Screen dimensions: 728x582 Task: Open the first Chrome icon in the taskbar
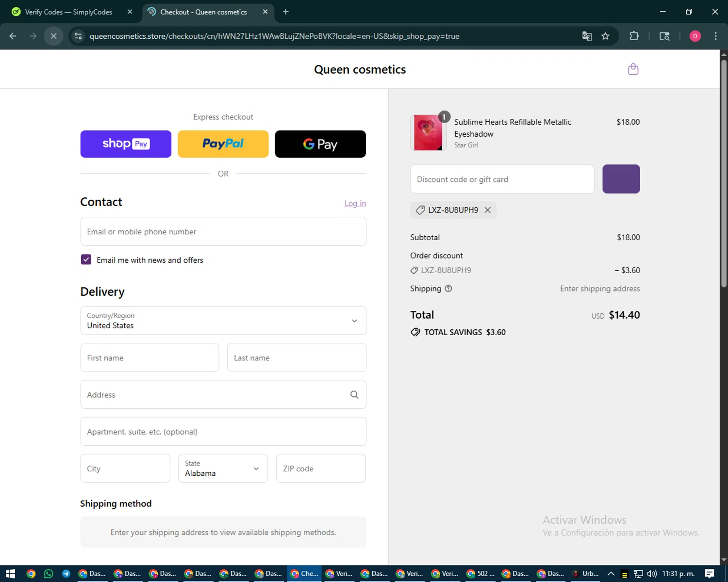click(x=31, y=574)
